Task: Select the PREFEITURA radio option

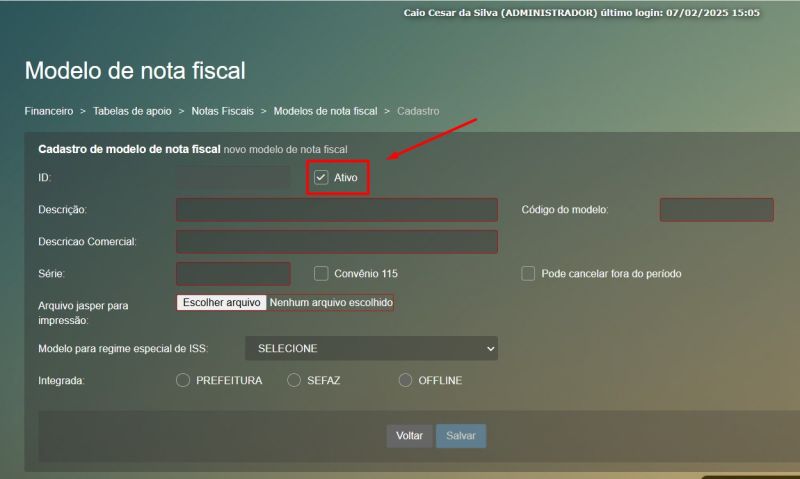Action: (183, 380)
